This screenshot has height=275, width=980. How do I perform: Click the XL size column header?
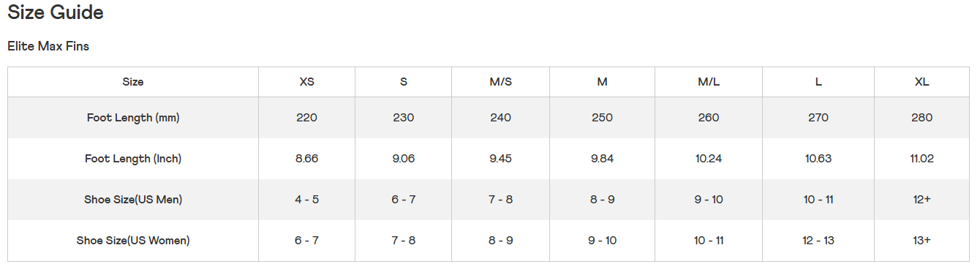[922, 82]
